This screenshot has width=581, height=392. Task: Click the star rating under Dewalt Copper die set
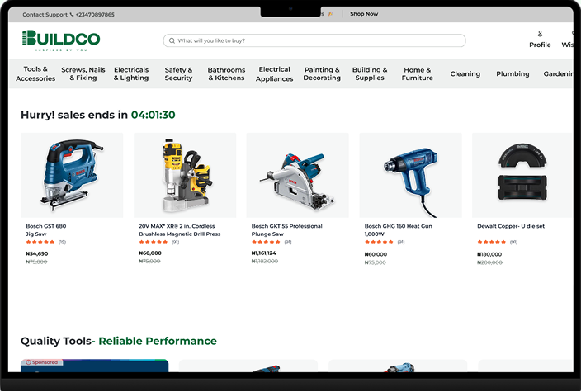coord(492,243)
